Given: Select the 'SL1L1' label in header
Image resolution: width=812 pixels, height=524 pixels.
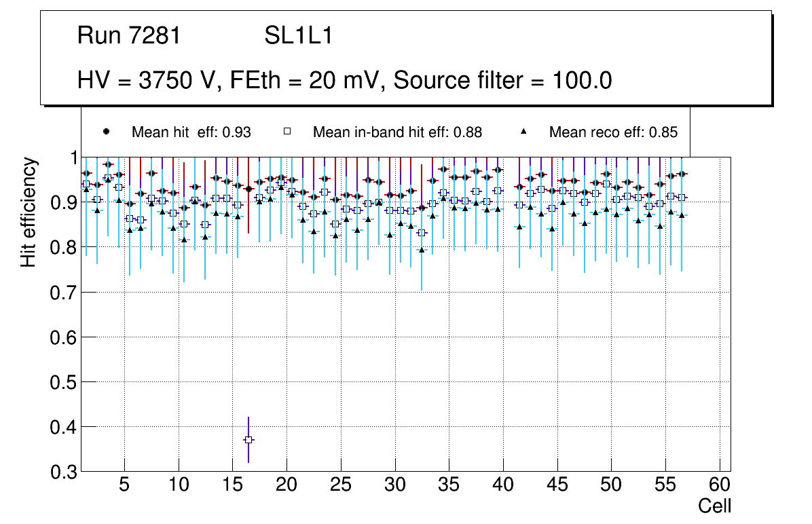Looking at the screenshot, I should (x=298, y=36).
